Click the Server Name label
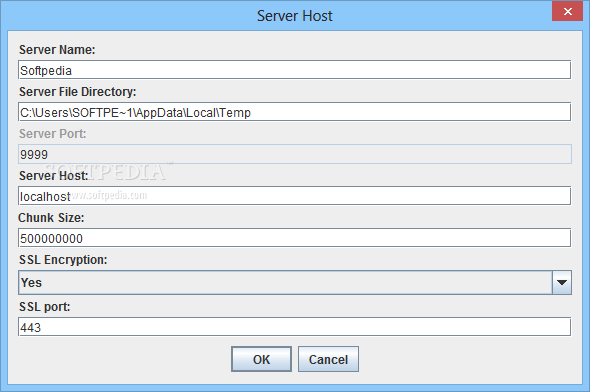Screen dimensions: 590x392 click(57, 50)
